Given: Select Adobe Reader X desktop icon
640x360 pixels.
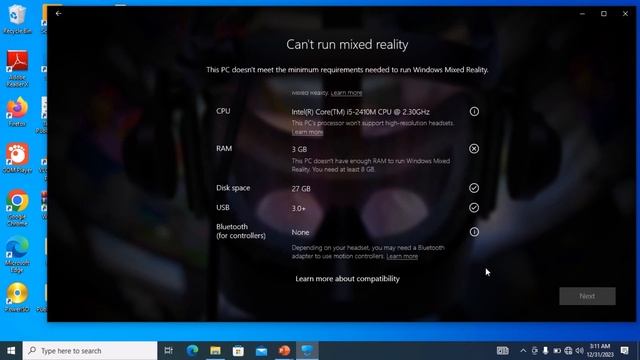Looking at the screenshot, I should pyautogui.click(x=17, y=69).
